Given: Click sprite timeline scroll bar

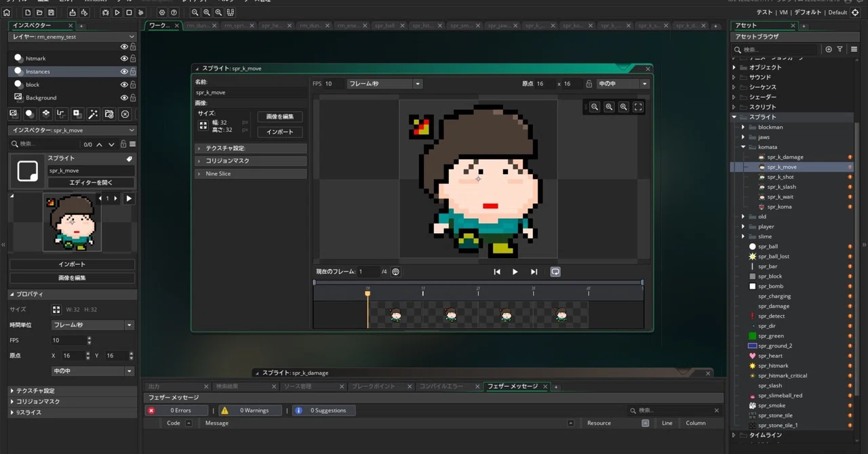Looking at the screenshot, I should click(478, 283).
